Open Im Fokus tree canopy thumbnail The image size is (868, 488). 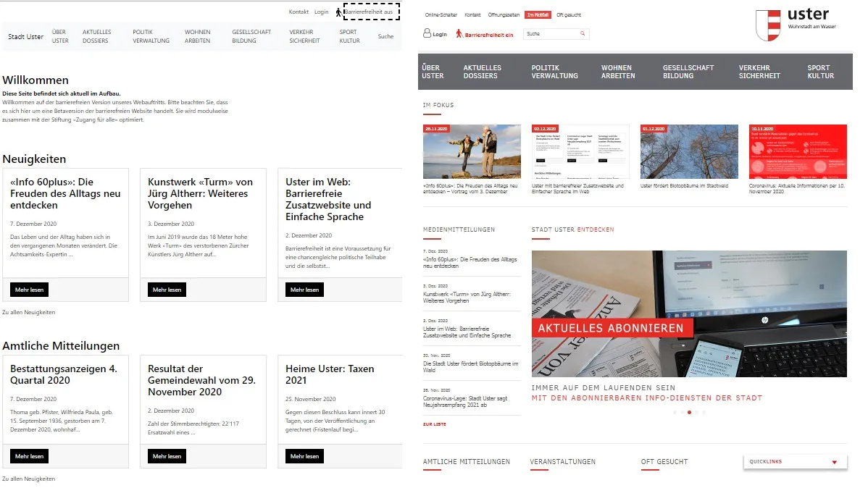(689, 151)
